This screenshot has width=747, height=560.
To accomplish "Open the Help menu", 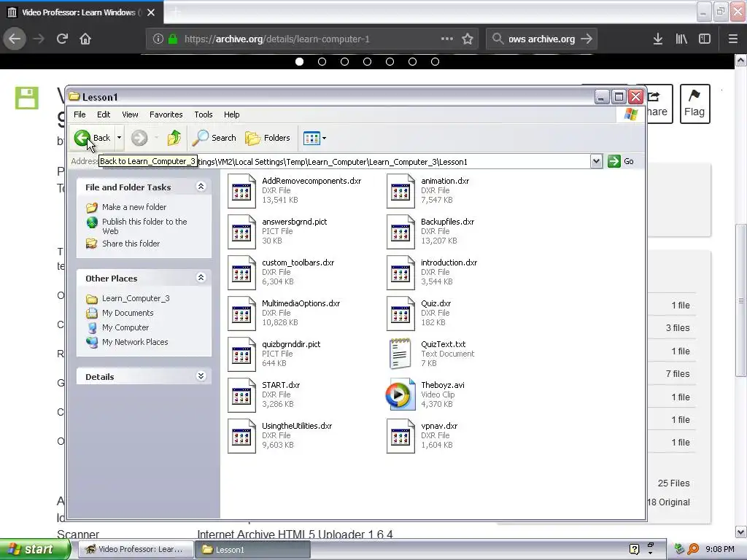I will pos(231,114).
